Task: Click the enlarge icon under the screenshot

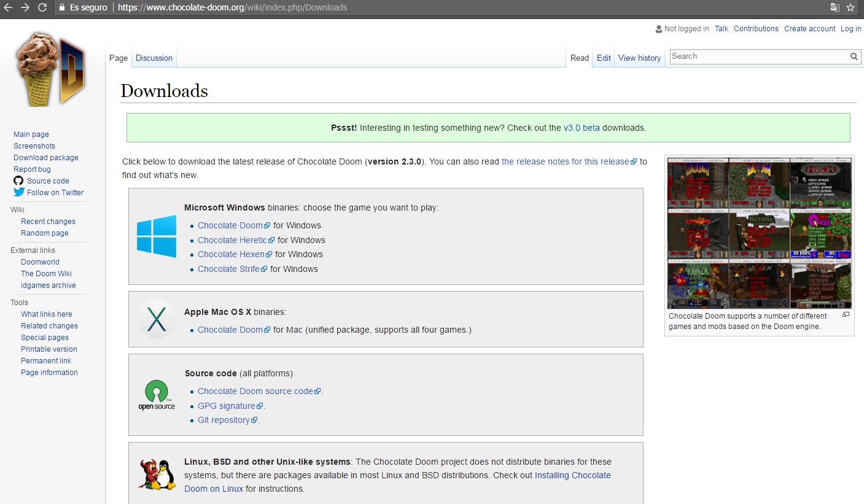Action: (x=846, y=315)
